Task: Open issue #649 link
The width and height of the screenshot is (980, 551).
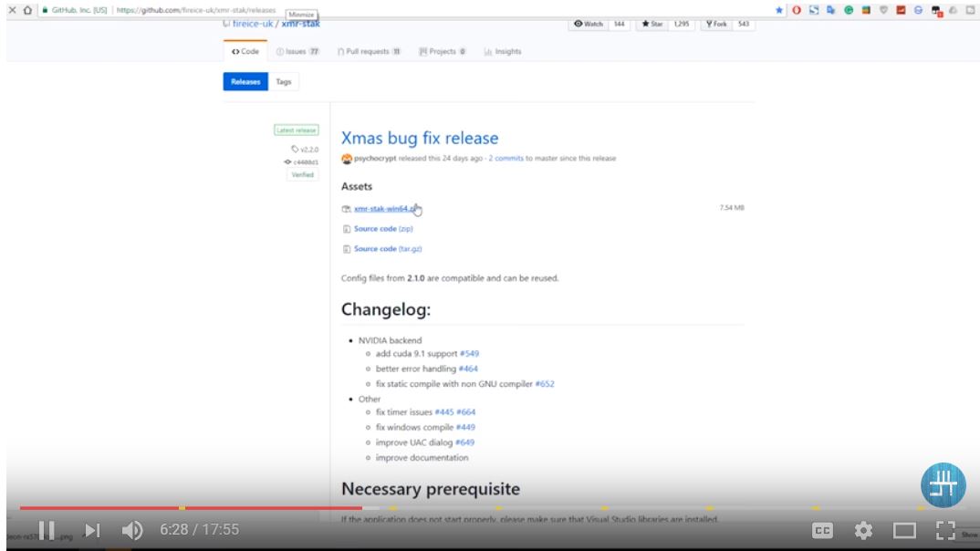Action: 465,442
